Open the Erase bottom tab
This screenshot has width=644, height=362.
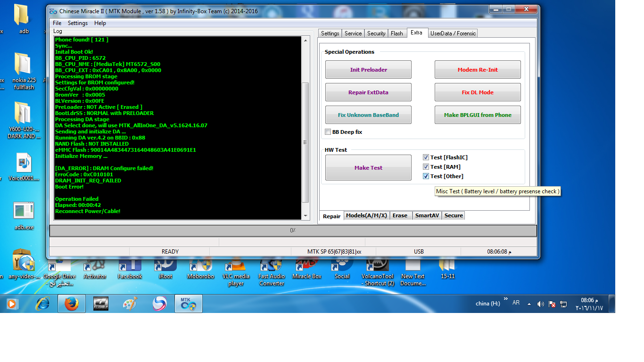(400, 215)
